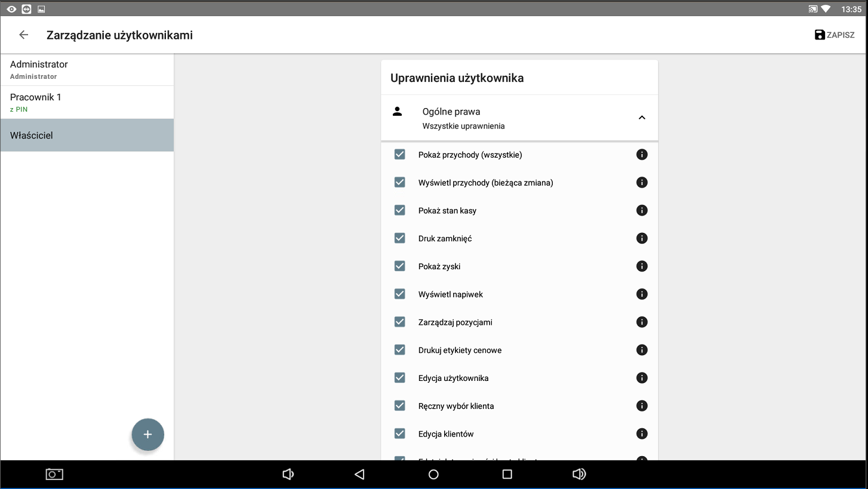Collapse the Ogólne prawa section chevron
This screenshot has width=868, height=489.
[x=642, y=118]
